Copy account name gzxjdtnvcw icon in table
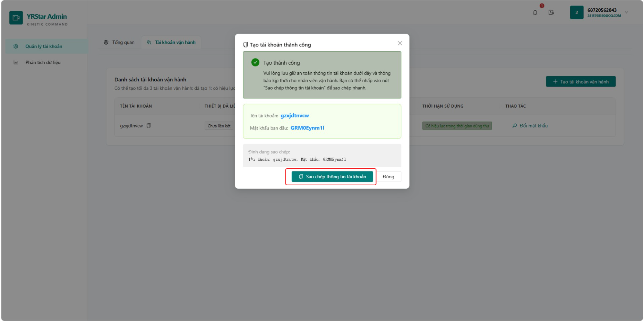 [149, 126]
